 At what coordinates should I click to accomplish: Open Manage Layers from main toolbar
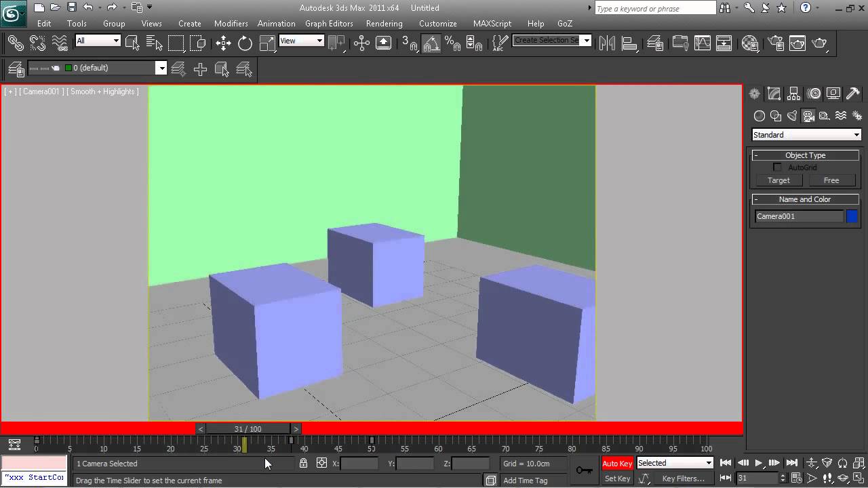(x=654, y=43)
